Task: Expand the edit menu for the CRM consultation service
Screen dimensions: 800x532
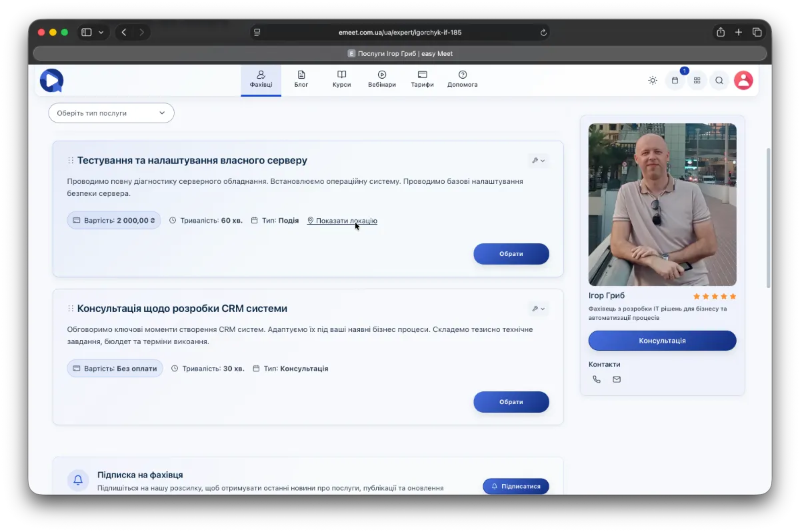Action: point(538,309)
